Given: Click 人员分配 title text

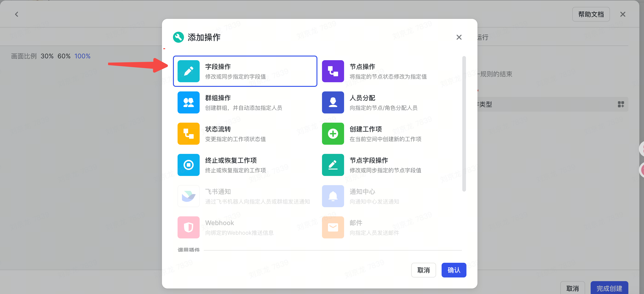Looking at the screenshot, I should pyautogui.click(x=362, y=98).
